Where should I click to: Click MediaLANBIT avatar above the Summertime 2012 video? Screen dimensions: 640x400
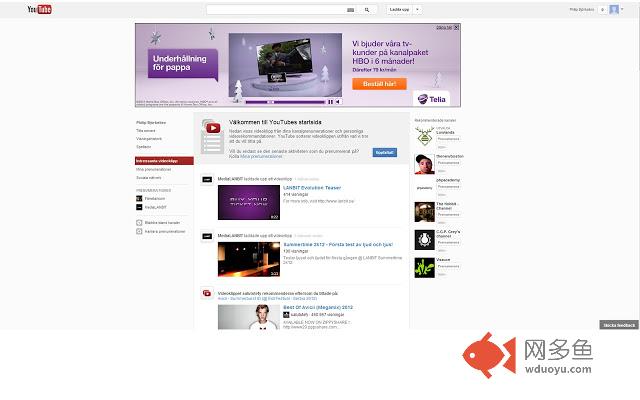tap(207, 236)
